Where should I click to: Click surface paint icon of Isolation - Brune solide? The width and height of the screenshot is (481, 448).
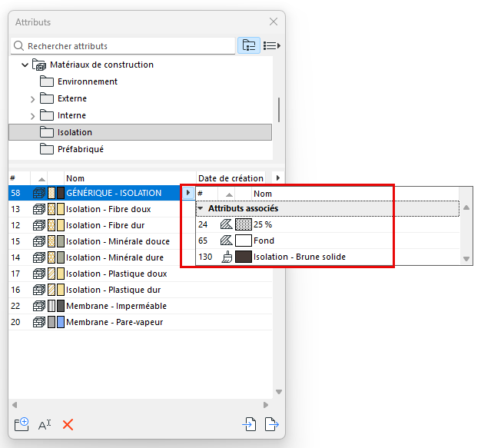(227, 257)
